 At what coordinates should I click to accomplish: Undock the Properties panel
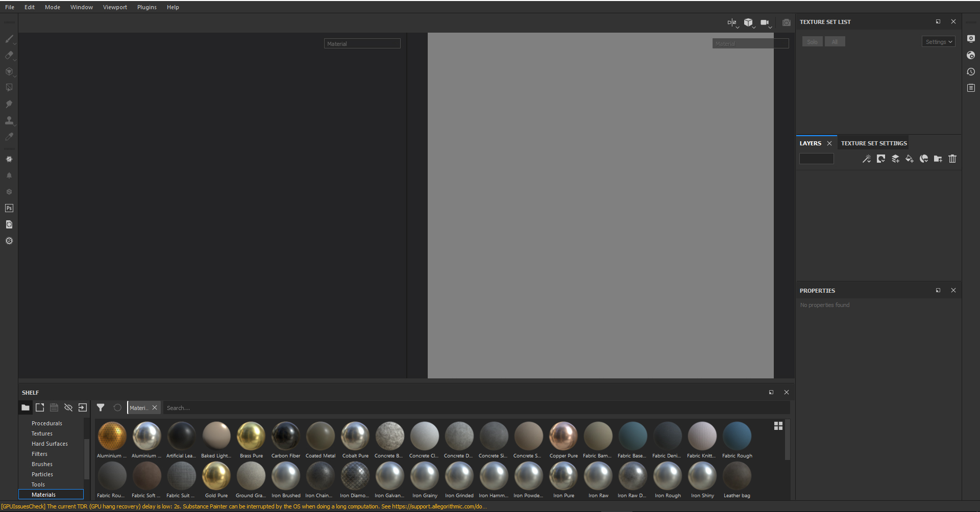pyautogui.click(x=938, y=290)
